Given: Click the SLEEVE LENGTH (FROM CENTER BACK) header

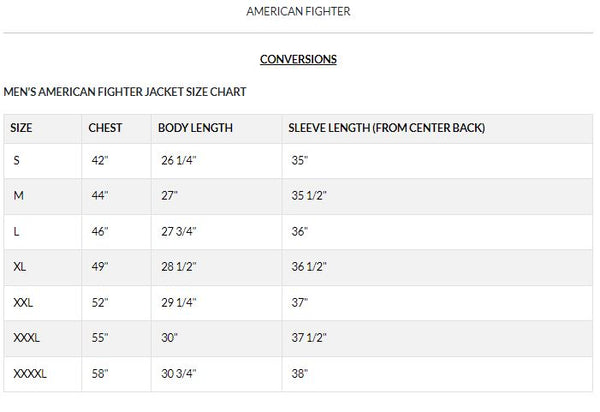Looking at the screenshot, I should point(386,128).
